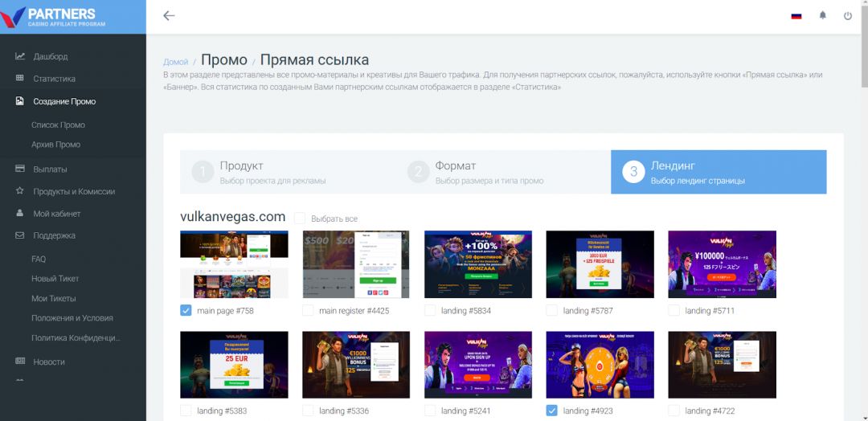Viewport: 868px width, 421px height.
Task: Uncheck landing #4923 checkbox
Action: (x=552, y=411)
